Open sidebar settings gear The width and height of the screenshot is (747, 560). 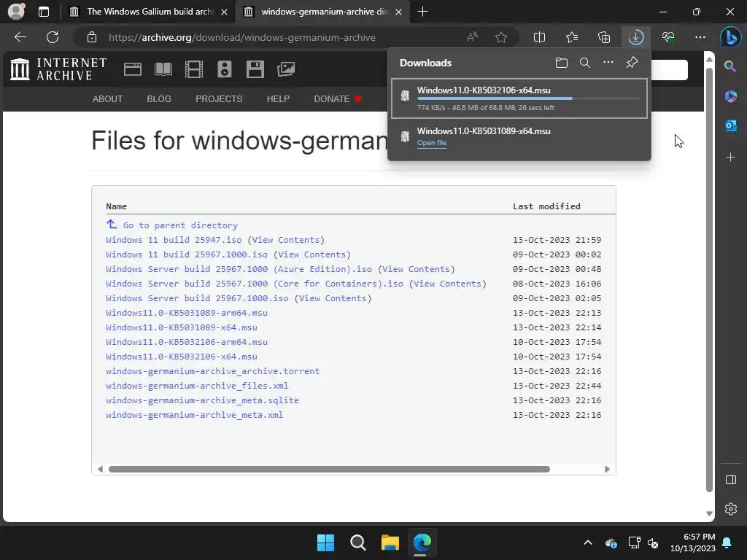pyautogui.click(x=730, y=509)
